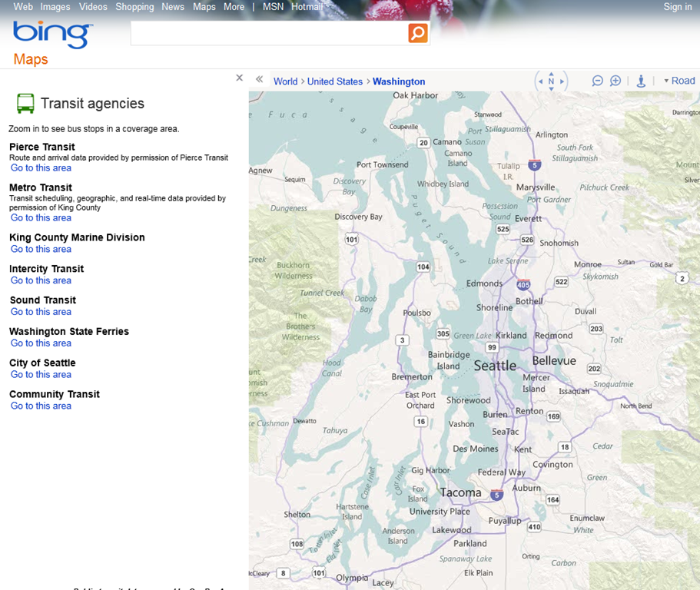The width and height of the screenshot is (700, 590).
Task: Click the green bus Transit icon
Action: [x=25, y=103]
